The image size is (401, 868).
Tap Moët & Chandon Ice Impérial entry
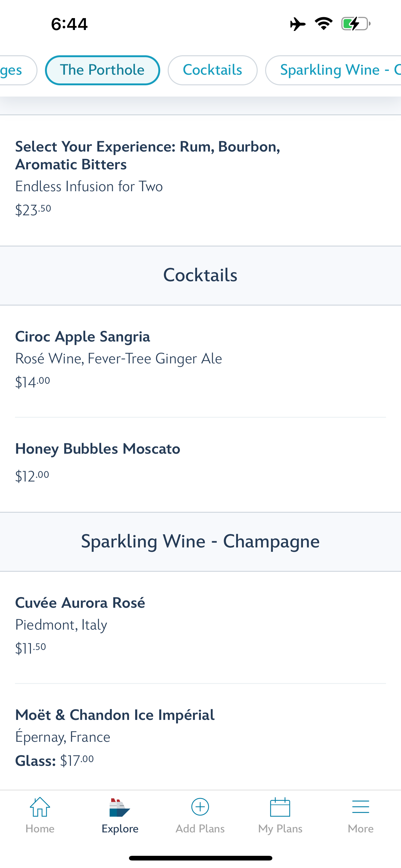coord(115,736)
